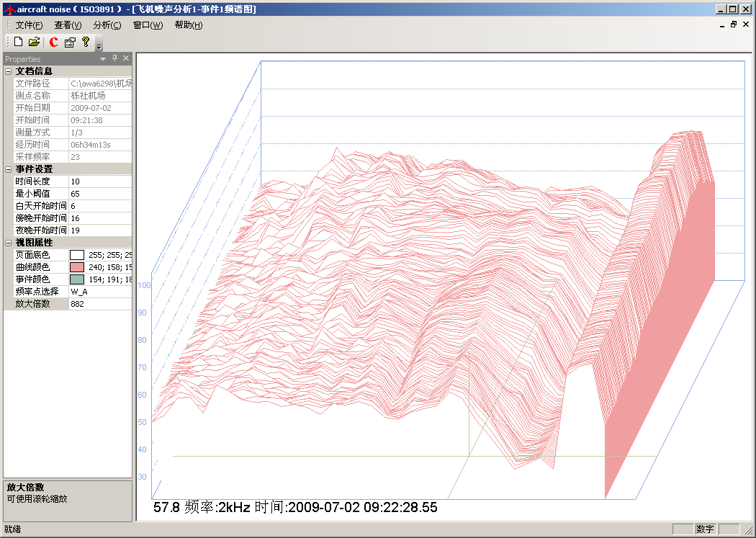Click the yellow question mark help icon
Screen dimensions: 756x538
point(85,42)
